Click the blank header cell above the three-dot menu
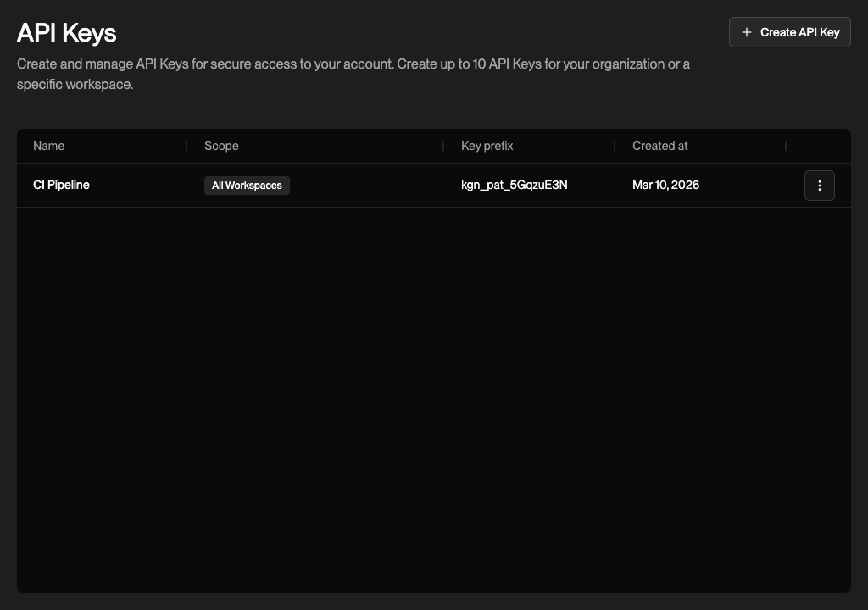The width and height of the screenshot is (868, 610). [819, 146]
